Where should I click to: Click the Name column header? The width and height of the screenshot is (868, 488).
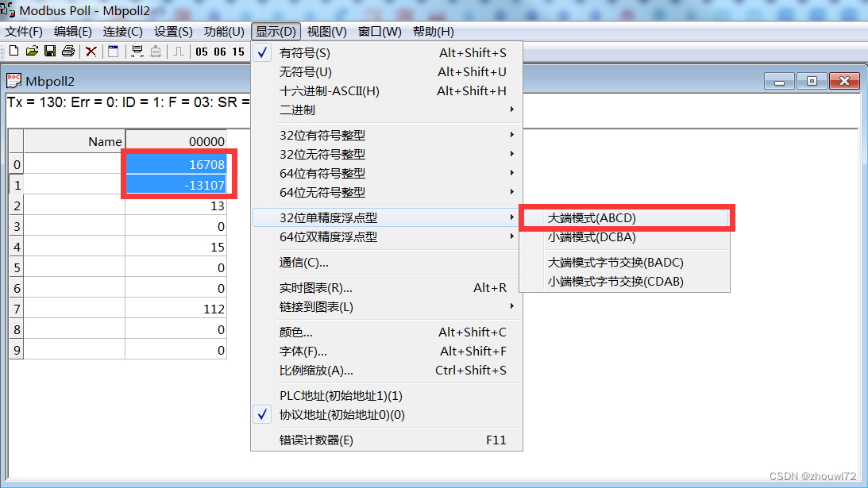pos(74,141)
